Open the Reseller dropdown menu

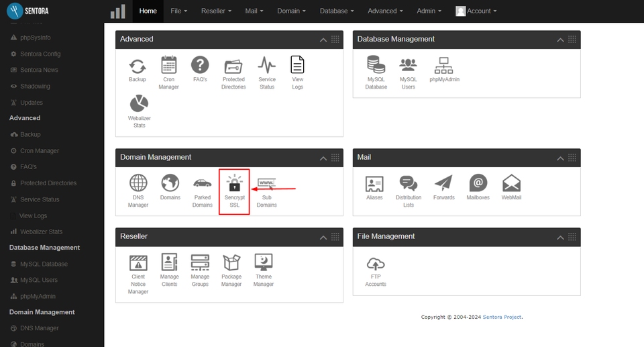(x=216, y=11)
